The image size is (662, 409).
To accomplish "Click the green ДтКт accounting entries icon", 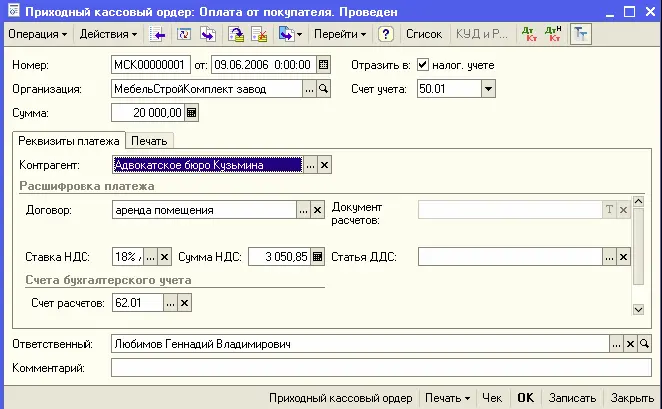I will (529, 34).
